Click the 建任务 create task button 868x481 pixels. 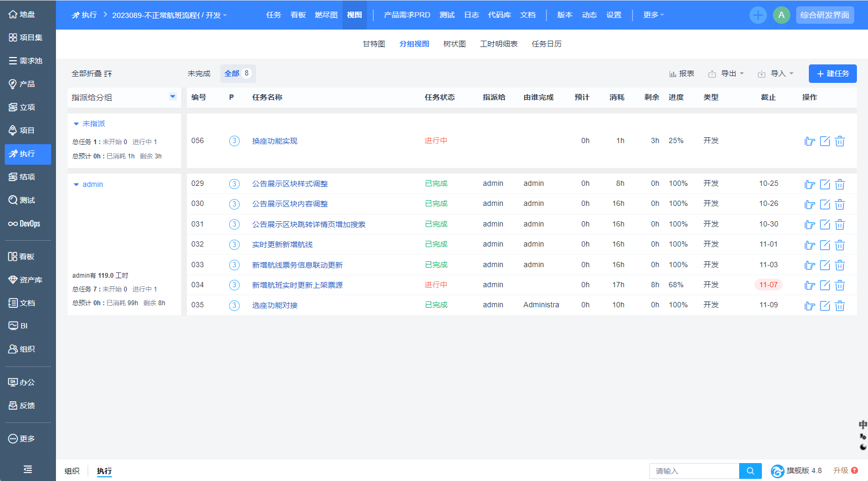(x=832, y=73)
